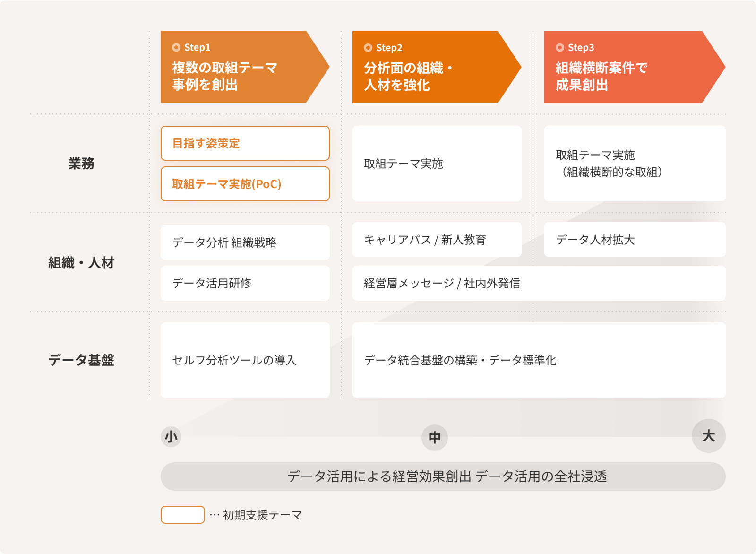Click the 初期支援テーマ legend swatch
This screenshot has width=756, height=554.
183,515
